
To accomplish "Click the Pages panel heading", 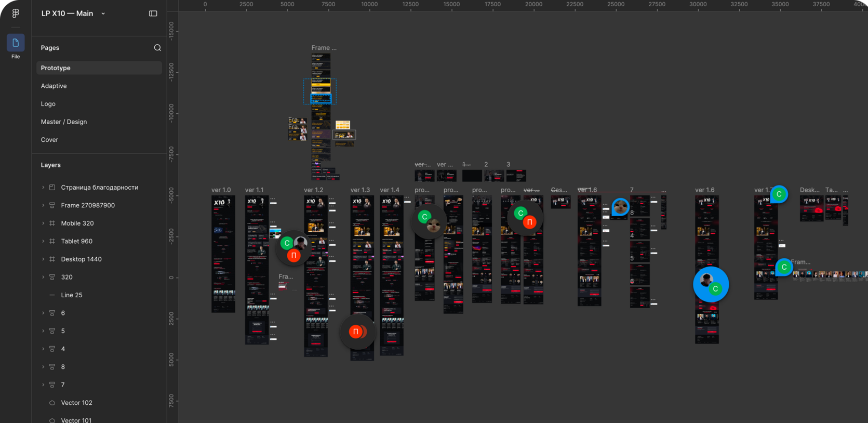I will pyautogui.click(x=50, y=48).
